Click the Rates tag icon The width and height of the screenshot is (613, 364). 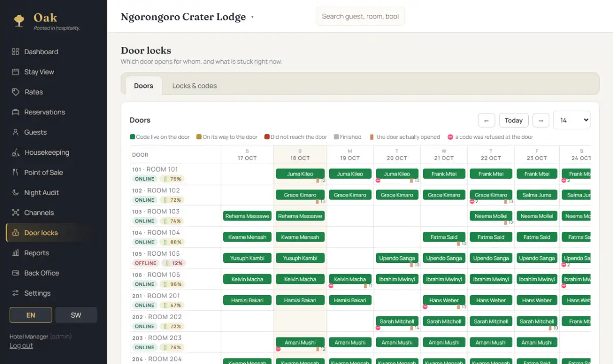coord(15,92)
